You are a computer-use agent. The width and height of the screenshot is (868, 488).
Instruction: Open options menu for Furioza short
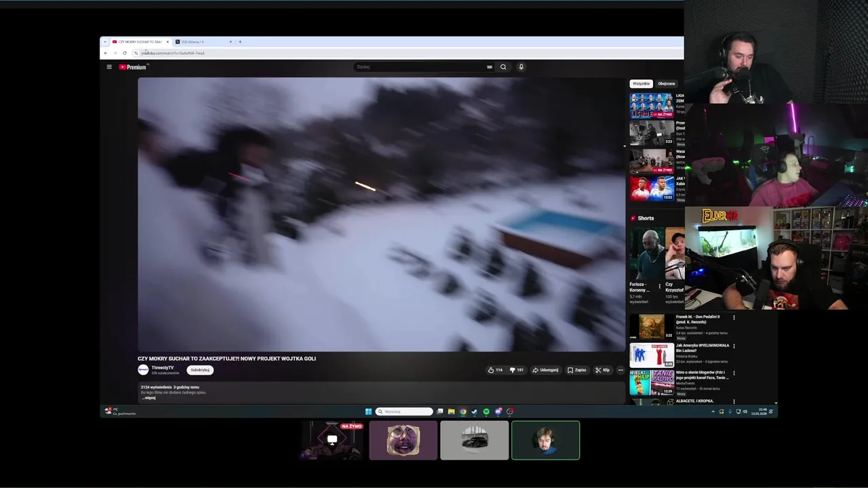659,286
